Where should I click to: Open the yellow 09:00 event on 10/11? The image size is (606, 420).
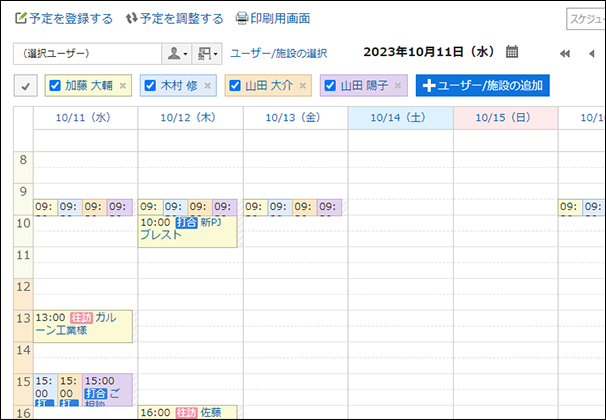[x=46, y=207]
